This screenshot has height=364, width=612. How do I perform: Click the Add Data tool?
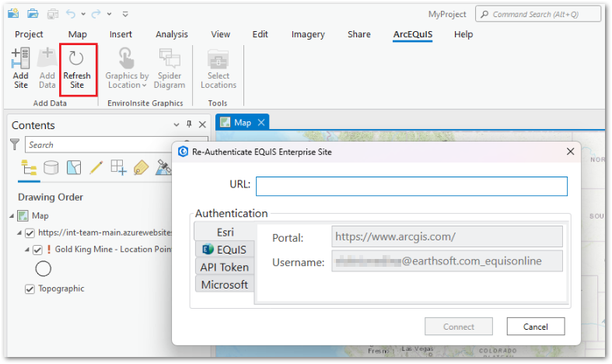(x=47, y=68)
